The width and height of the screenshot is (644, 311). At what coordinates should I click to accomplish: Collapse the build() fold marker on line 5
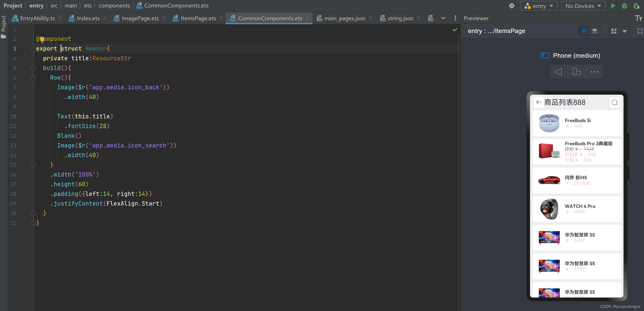click(33, 68)
